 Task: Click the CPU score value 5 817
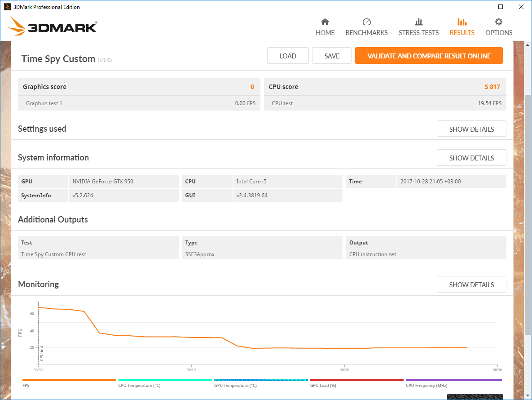(x=492, y=87)
